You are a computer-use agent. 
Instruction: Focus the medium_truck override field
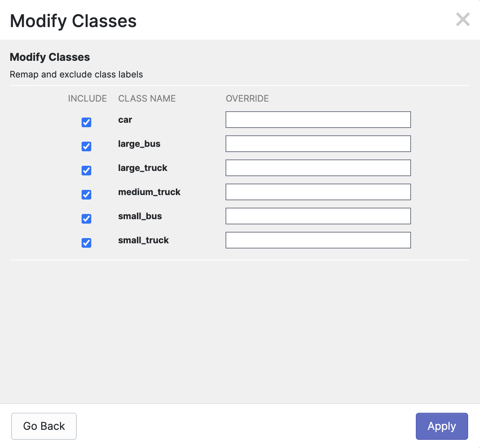pos(318,192)
